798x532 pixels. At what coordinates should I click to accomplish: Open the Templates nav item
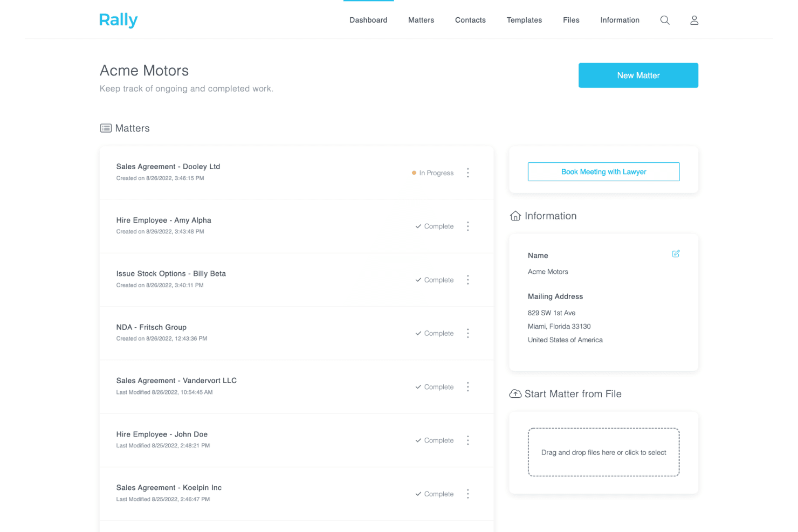(x=524, y=20)
